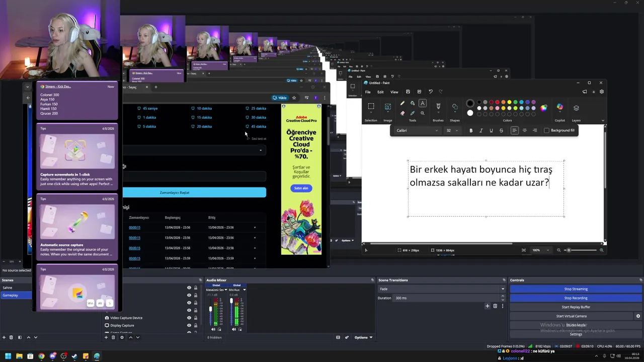Mute the Mic/Aux audio channel
The width and height of the screenshot is (644, 362).
(x=234, y=329)
